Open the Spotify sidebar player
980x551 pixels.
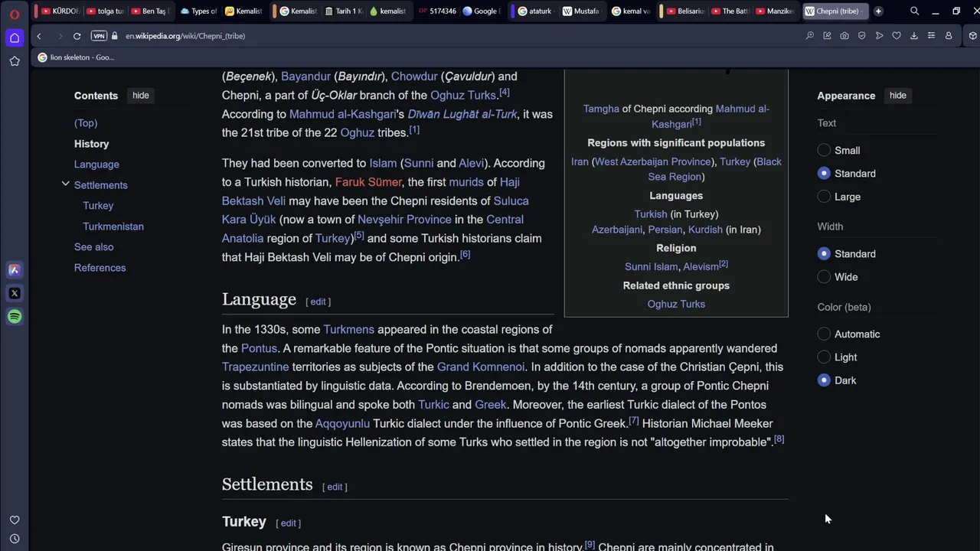point(15,317)
